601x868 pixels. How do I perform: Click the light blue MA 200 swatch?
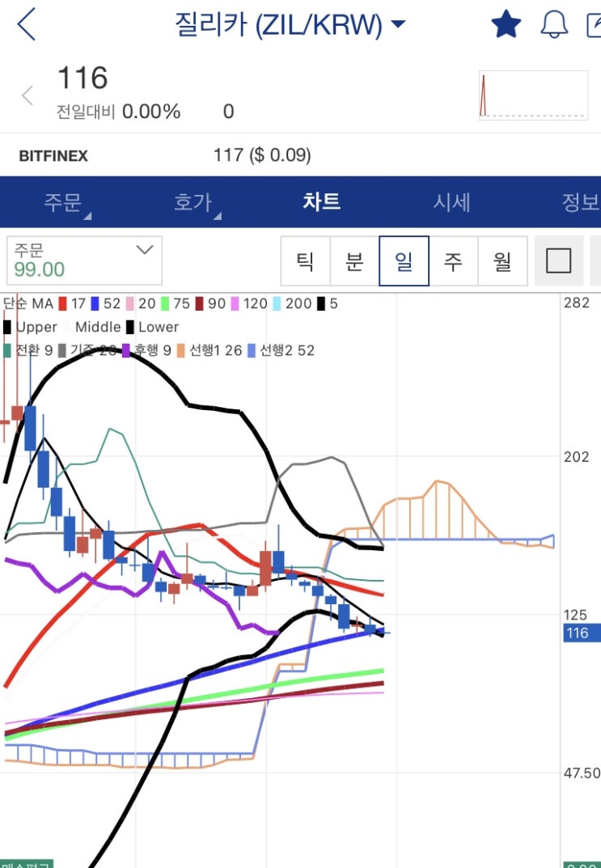[x=277, y=303]
